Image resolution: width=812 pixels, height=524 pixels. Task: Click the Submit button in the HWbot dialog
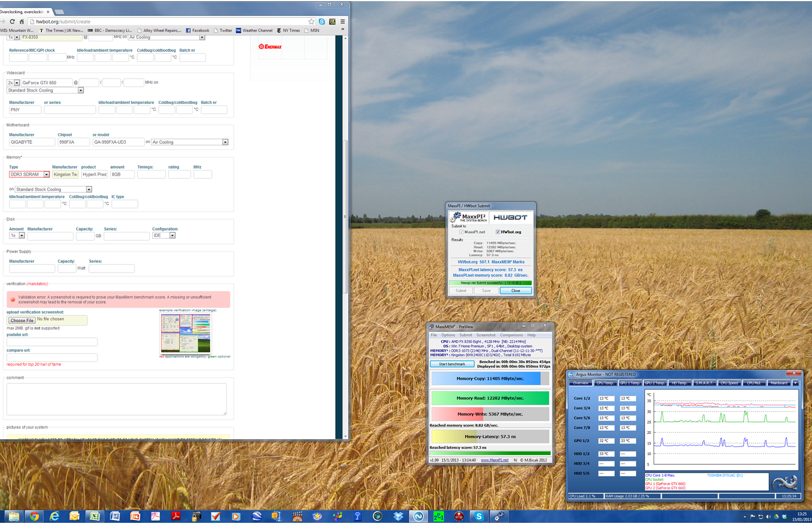pos(461,291)
